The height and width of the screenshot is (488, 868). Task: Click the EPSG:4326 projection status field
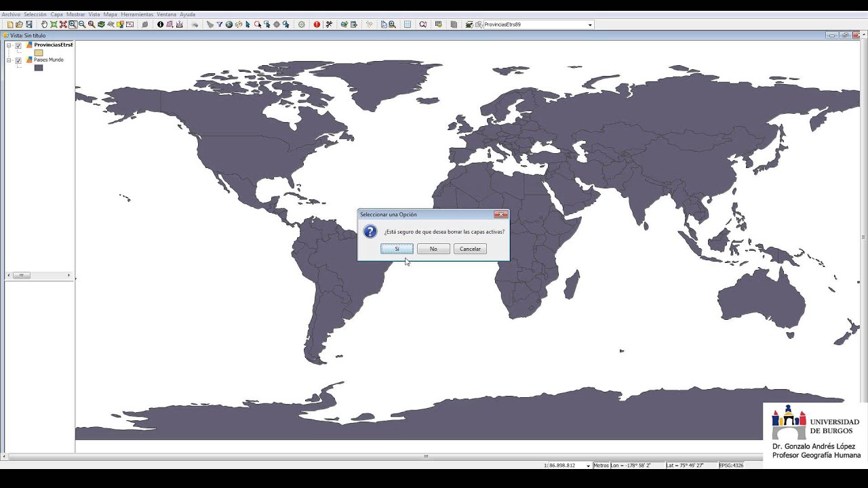[731, 466]
